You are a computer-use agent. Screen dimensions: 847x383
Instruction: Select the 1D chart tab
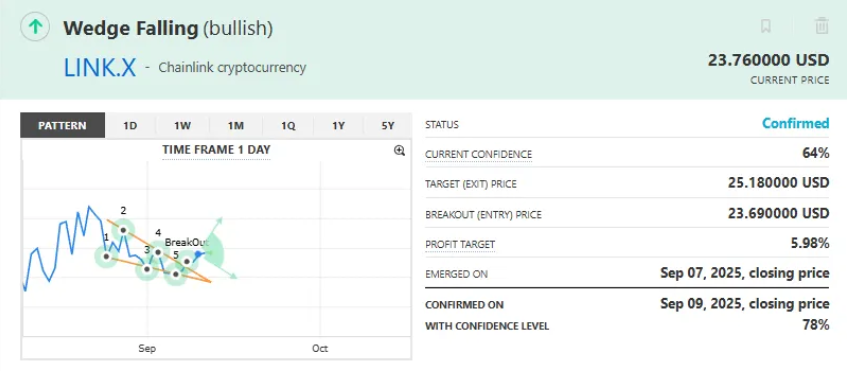click(x=130, y=125)
